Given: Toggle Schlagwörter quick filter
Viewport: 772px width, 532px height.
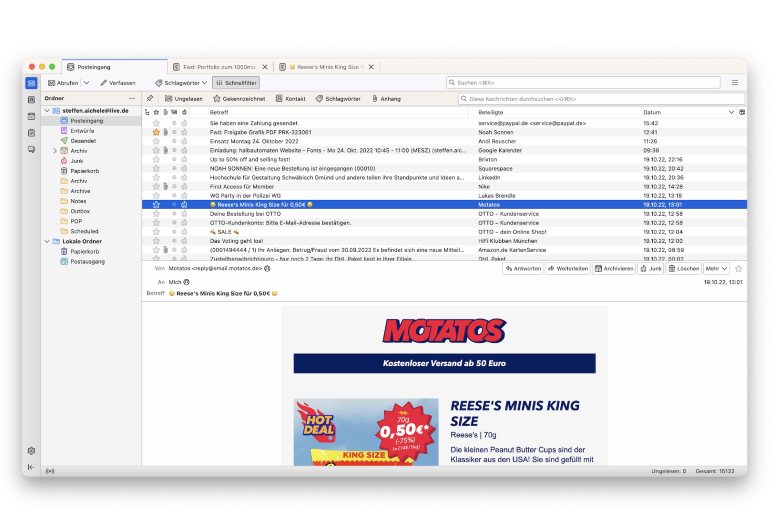Looking at the screenshot, I should [x=338, y=99].
